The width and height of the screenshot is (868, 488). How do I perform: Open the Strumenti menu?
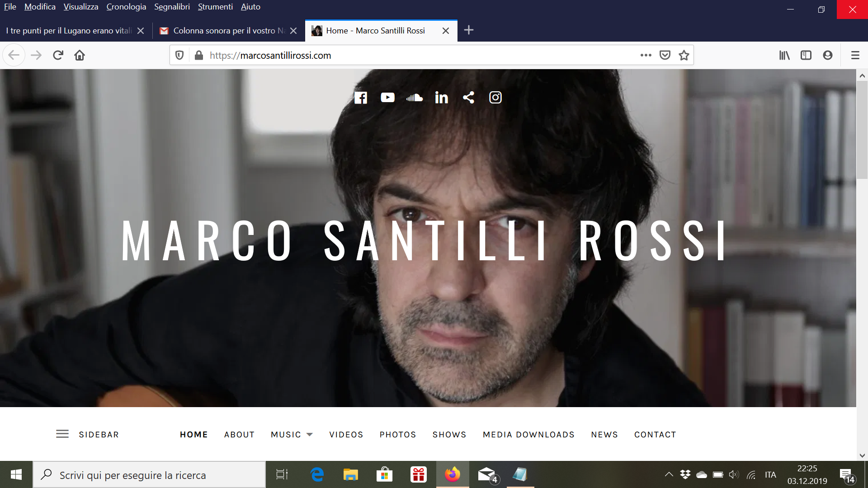click(215, 7)
